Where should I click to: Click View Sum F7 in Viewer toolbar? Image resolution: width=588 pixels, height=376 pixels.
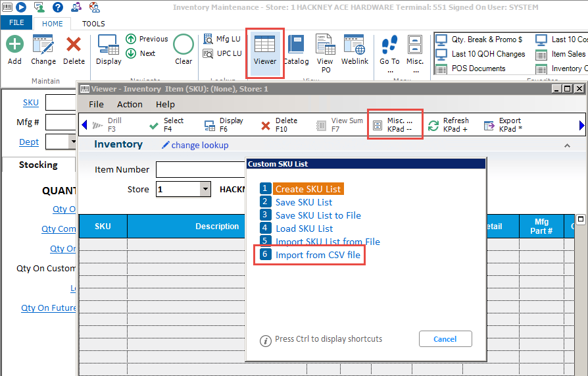point(339,124)
